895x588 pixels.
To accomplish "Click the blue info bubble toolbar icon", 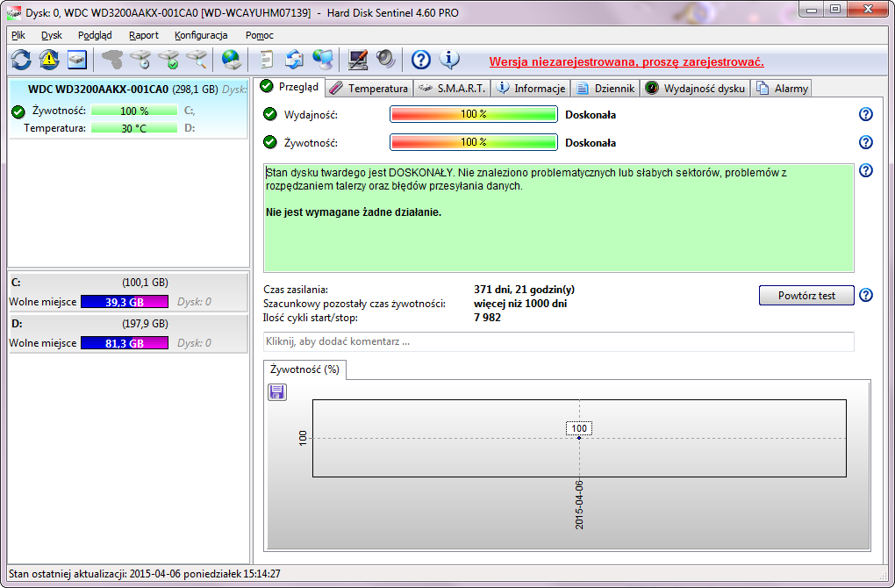I will [x=449, y=60].
